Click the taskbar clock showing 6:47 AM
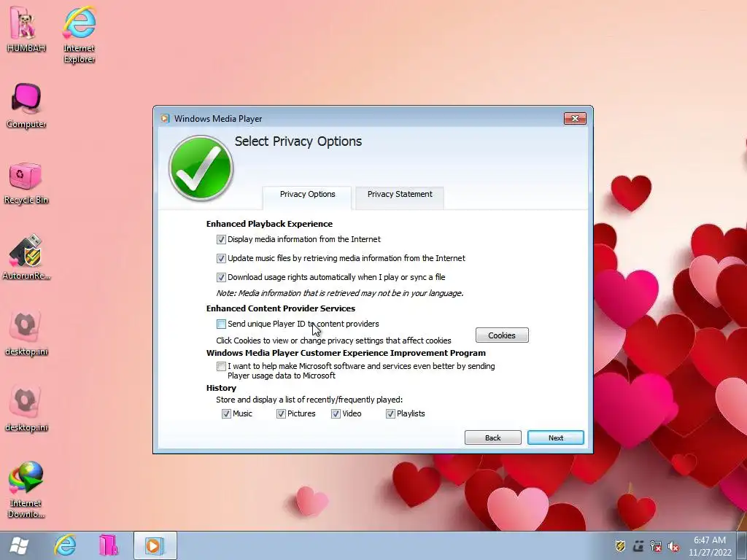 tap(709, 546)
